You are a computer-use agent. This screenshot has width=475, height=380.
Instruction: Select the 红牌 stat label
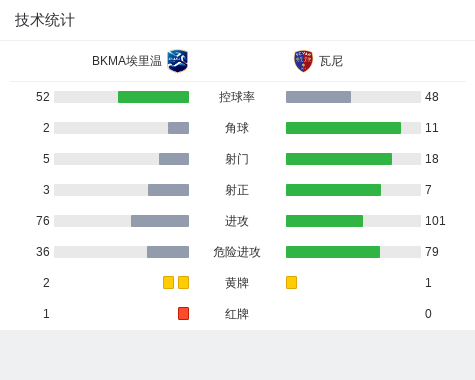pyautogui.click(x=237, y=314)
